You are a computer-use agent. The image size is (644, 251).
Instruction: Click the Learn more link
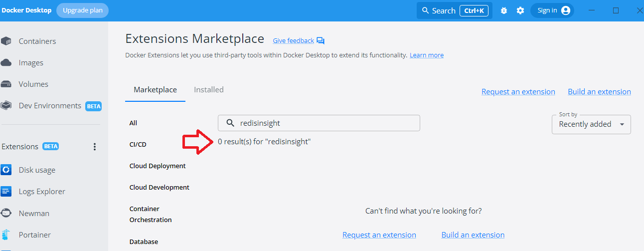point(427,55)
